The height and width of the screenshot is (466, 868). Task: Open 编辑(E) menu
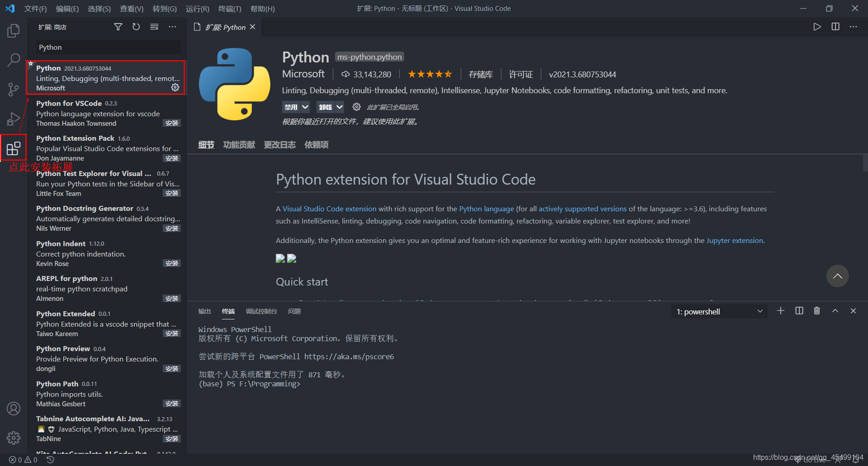(x=67, y=9)
